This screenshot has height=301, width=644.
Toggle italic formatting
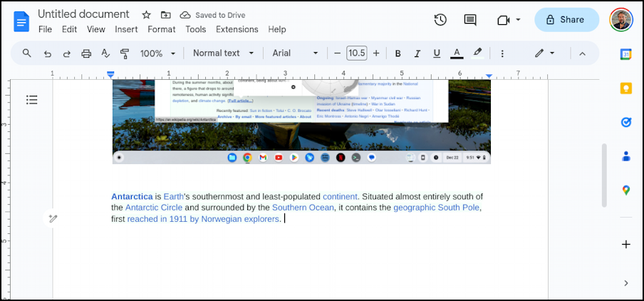pyautogui.click(x=417, y=53)
